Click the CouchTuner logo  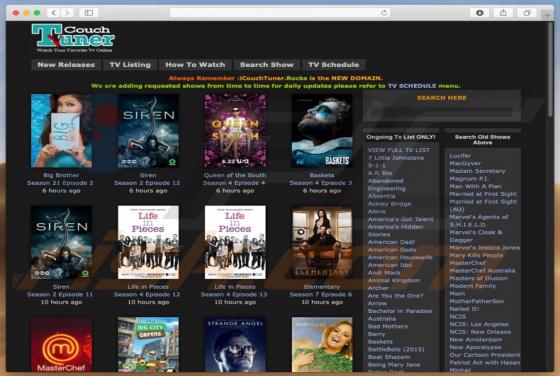coord(73,38)
